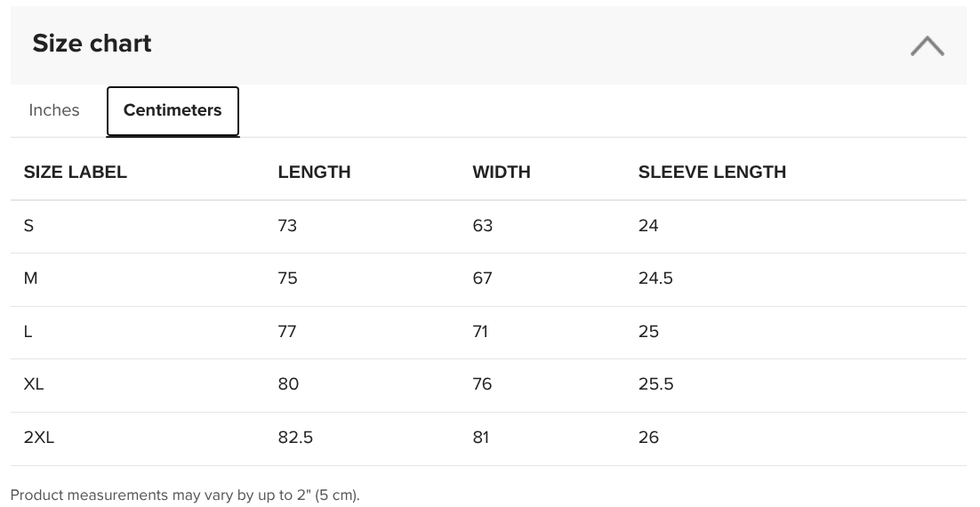The width and height of the screenshot is (980, 507).
Task: Click the product measurements disclaimer text
Action: (x=185, y=495)
